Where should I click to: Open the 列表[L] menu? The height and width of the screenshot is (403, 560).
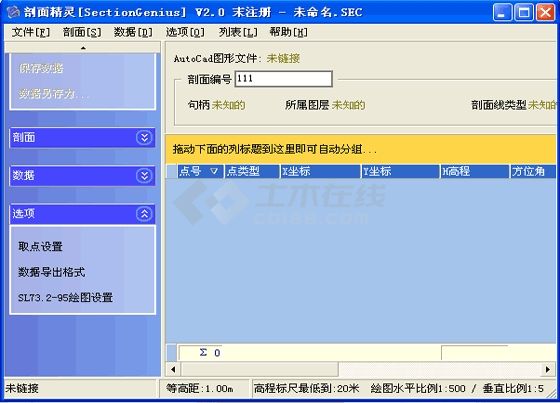(x=238, y=33)
